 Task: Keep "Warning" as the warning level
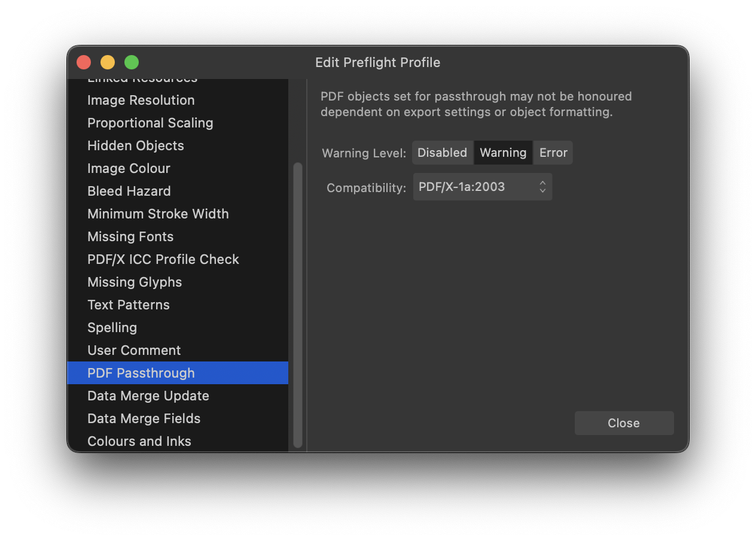[503, 153]
